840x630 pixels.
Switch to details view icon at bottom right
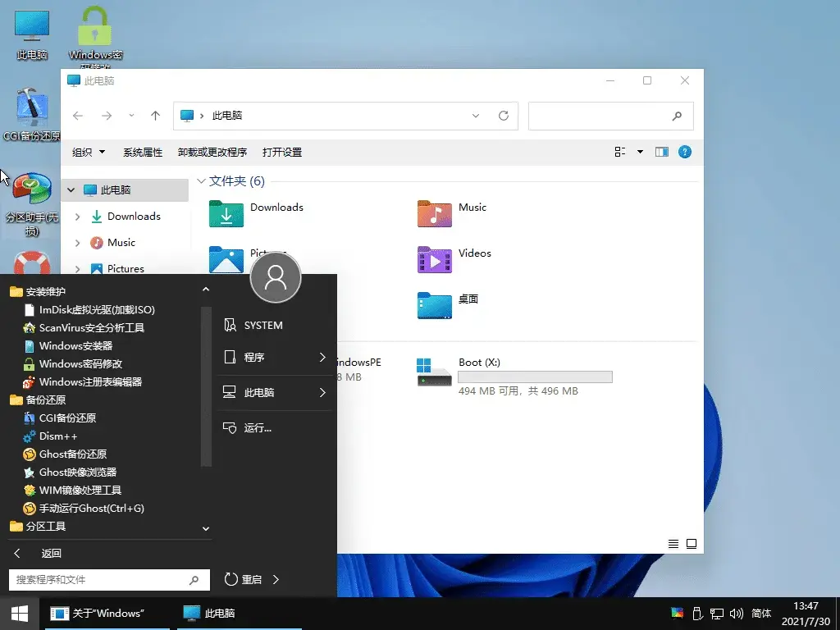673,544
